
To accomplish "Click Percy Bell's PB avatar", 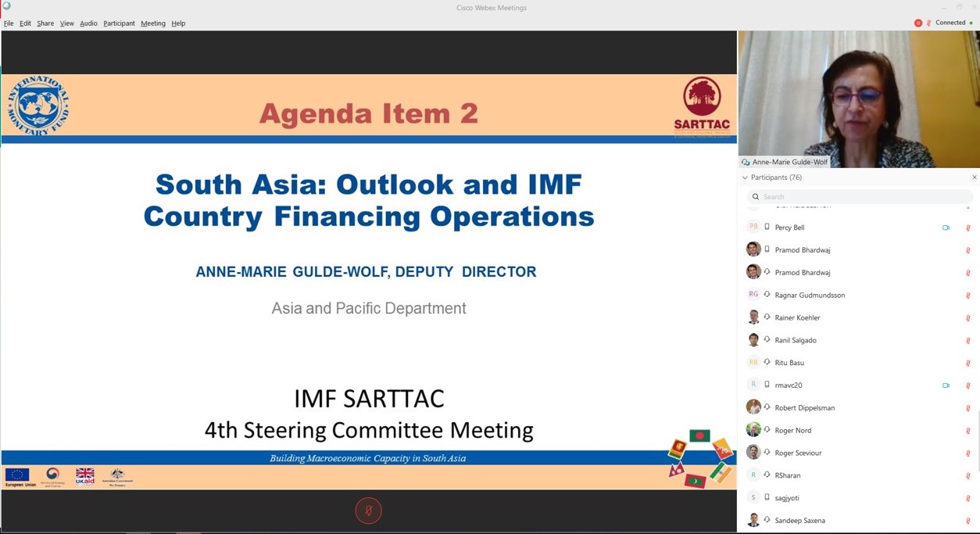I will [x=753, y=228].
